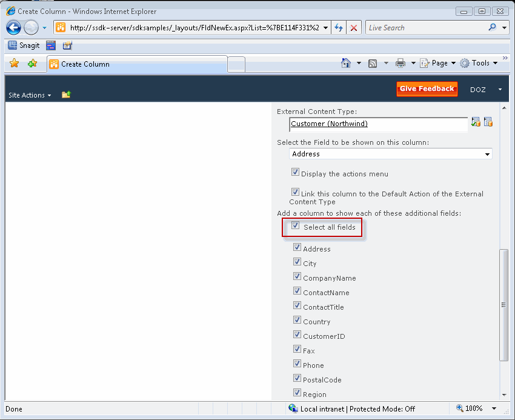Screen dimensions: 515x420
Task: Uncheck the CompanyName field
Action: click(x=297, y=276)
